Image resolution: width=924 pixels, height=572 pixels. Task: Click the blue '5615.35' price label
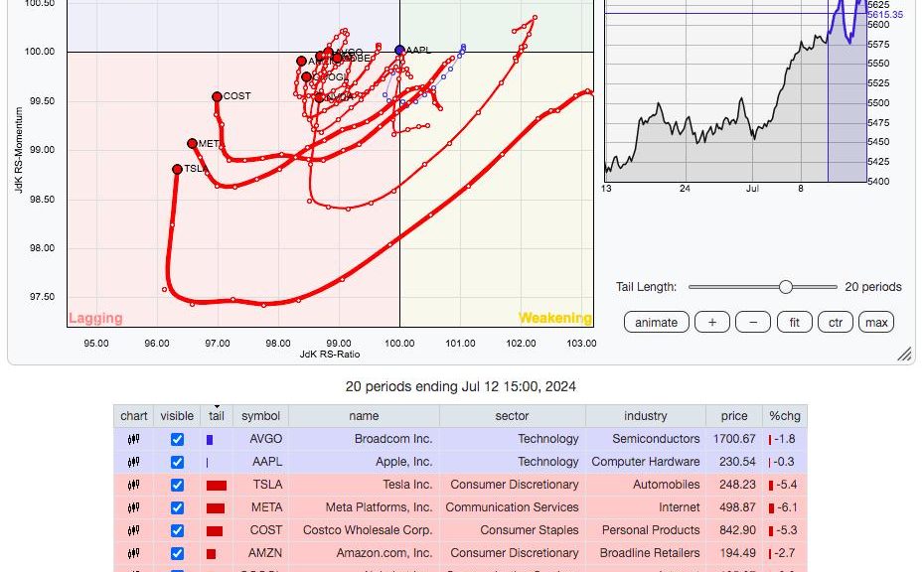point(885,15)
